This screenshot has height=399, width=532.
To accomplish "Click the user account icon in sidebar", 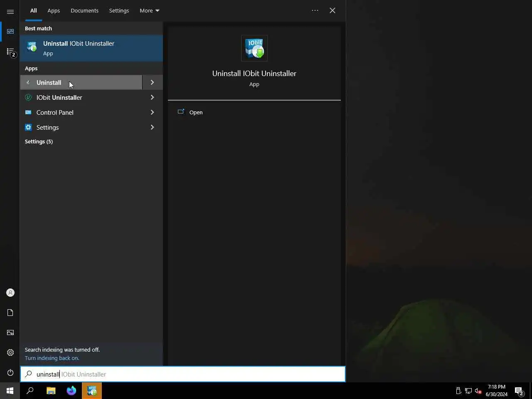I will [10, 293].
